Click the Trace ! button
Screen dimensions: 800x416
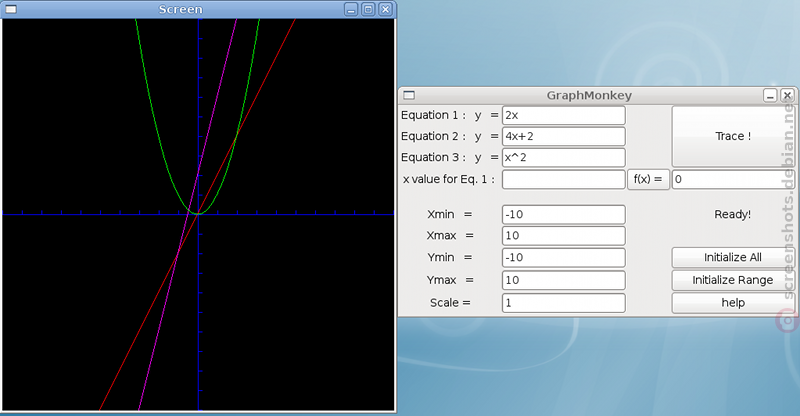[x=733, y=136]
